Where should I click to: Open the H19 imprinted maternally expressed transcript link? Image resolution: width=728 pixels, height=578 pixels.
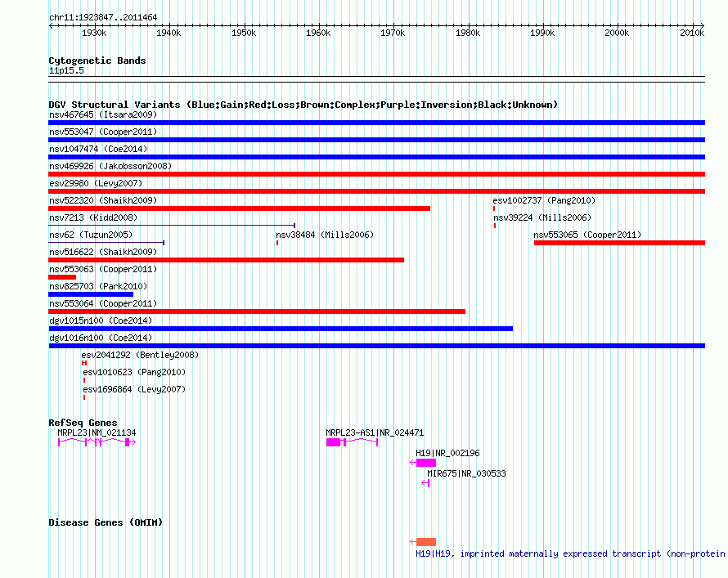(x=570, y=553)
